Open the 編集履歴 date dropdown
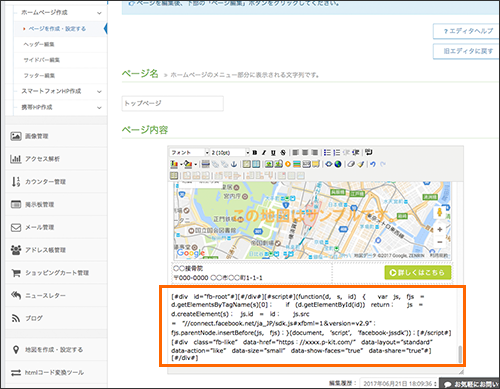Image resolution: width=500 pixels, height=389 pixels. tap(399, 384)
